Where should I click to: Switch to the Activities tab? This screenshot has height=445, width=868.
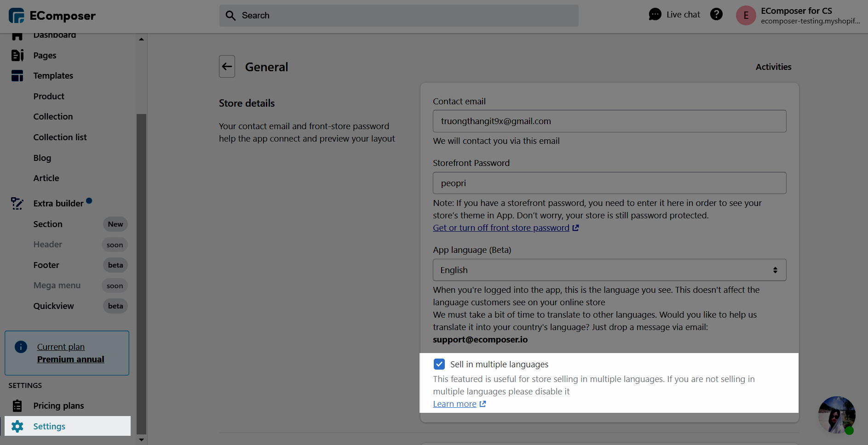coord(773,67)
